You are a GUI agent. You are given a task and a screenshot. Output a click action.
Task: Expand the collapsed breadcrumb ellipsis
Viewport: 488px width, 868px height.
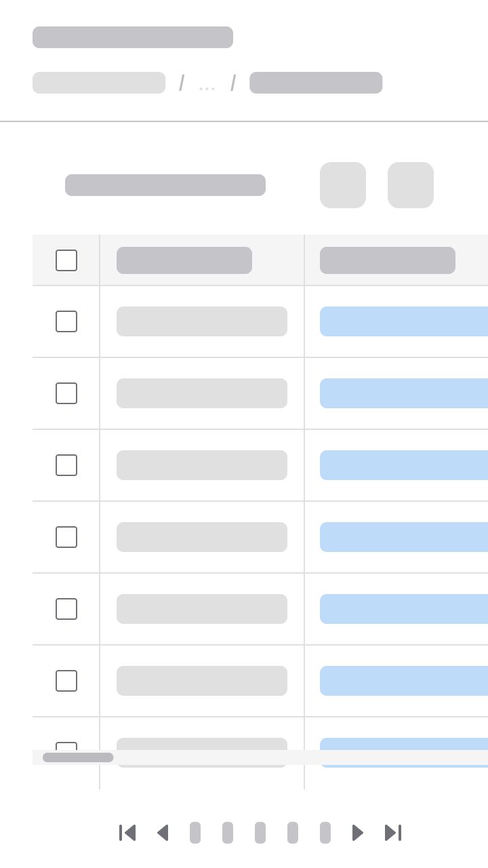tap(207, 84)
